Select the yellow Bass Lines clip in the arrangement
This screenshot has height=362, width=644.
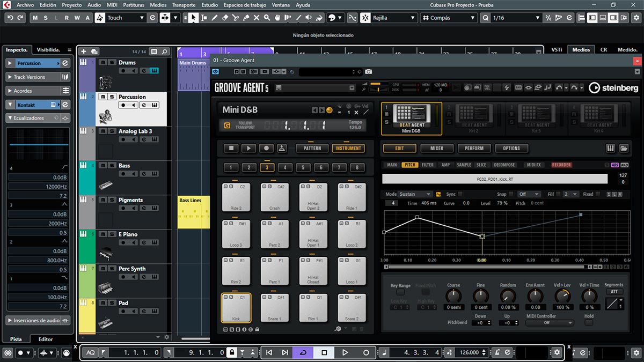(x=194, y=212)
